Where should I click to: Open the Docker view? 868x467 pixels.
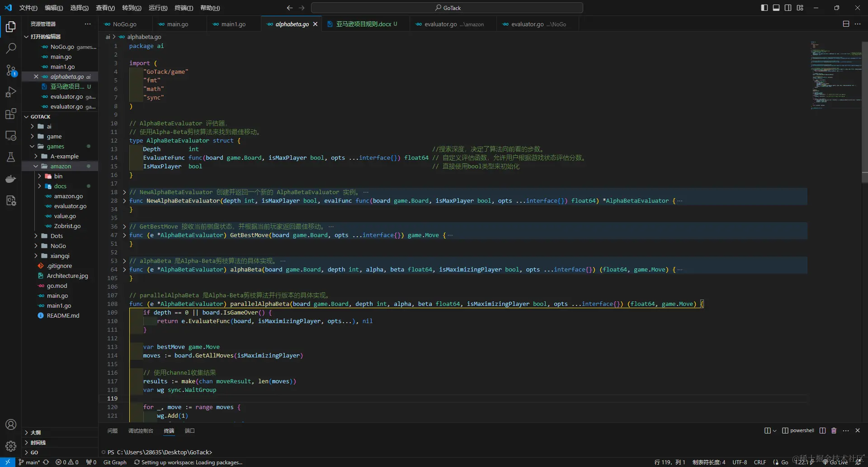click(x=11, y=179)
